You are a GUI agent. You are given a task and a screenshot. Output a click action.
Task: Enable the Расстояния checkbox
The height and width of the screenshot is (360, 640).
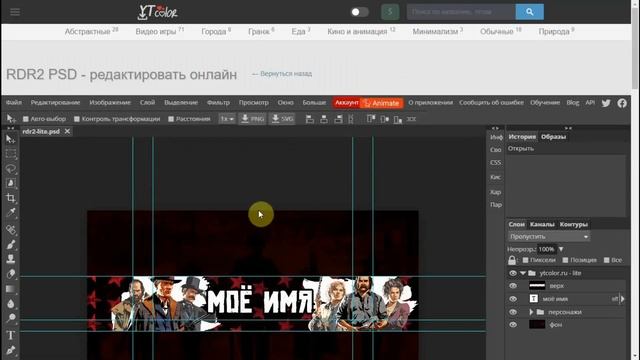(x=171, y=119)
